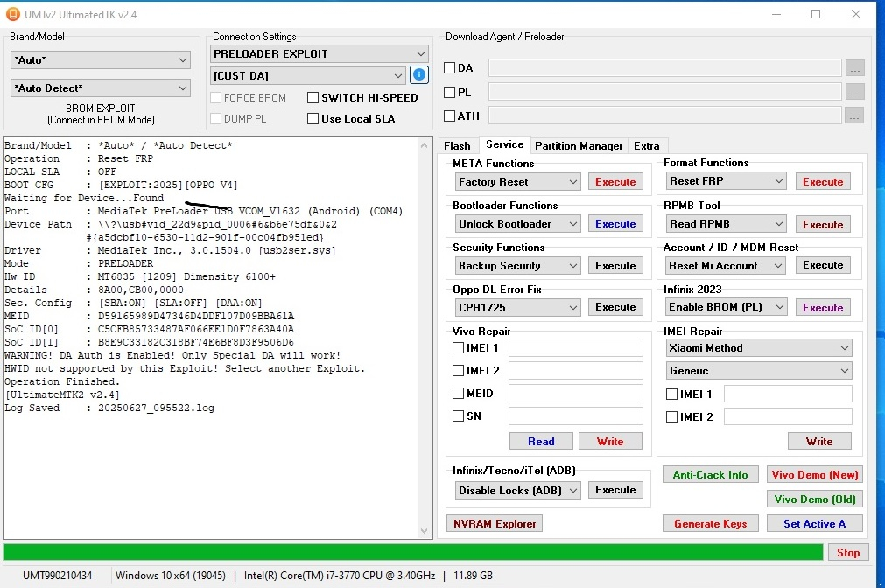
Task: Click the log panel scrollbar up arrow
Action: click(x=425, y=145)
